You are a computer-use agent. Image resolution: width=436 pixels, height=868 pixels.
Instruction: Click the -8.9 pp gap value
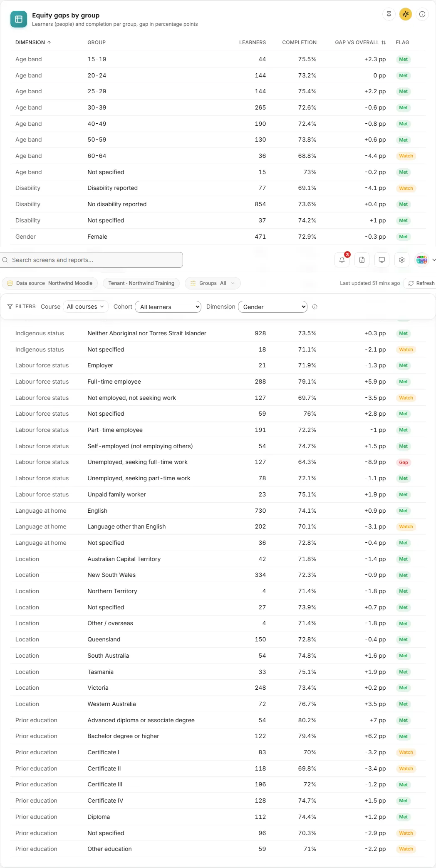[375, 462]
